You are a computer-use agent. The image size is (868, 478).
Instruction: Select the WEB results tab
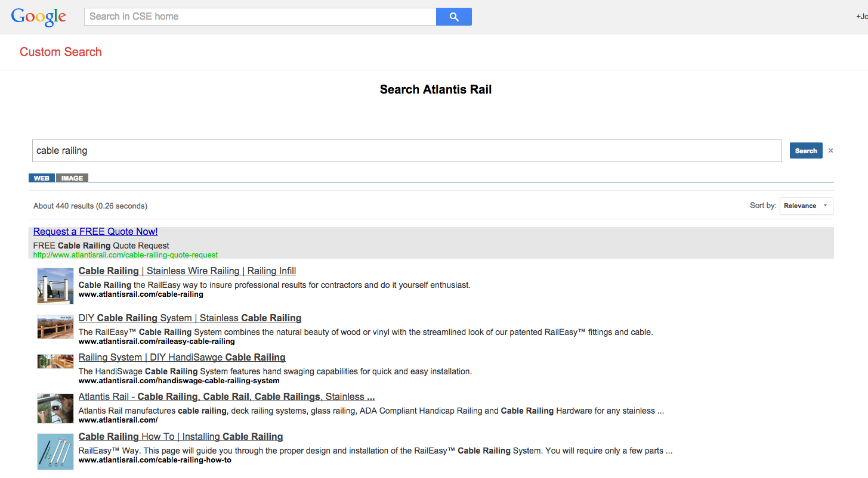click(x=42, y=178)
